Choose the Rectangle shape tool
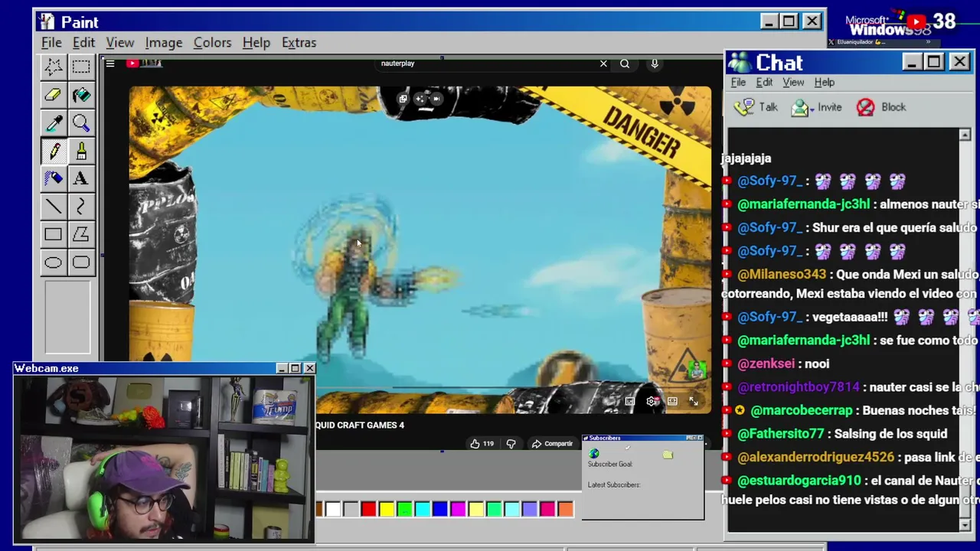The image size is (980, 551). point(53,234)
